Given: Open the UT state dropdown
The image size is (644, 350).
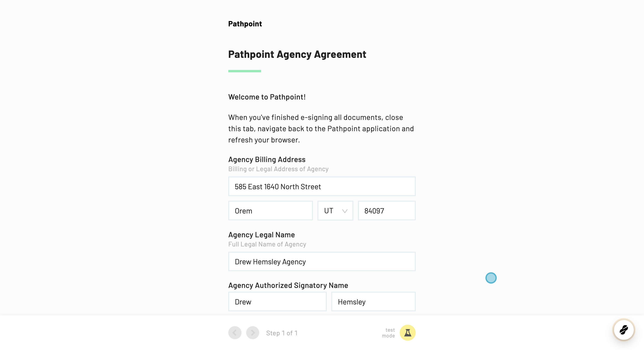Looking at the screenshot, I should click(335, 211).
